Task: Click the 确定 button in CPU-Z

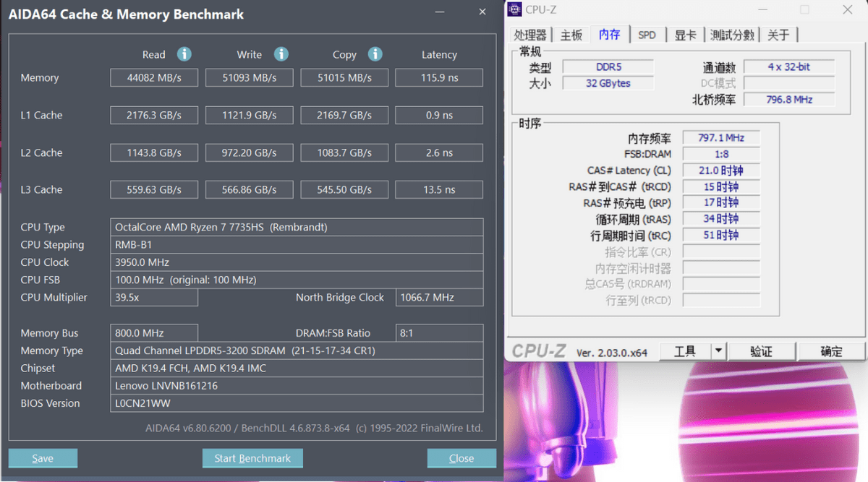Action: pos(831,351)
